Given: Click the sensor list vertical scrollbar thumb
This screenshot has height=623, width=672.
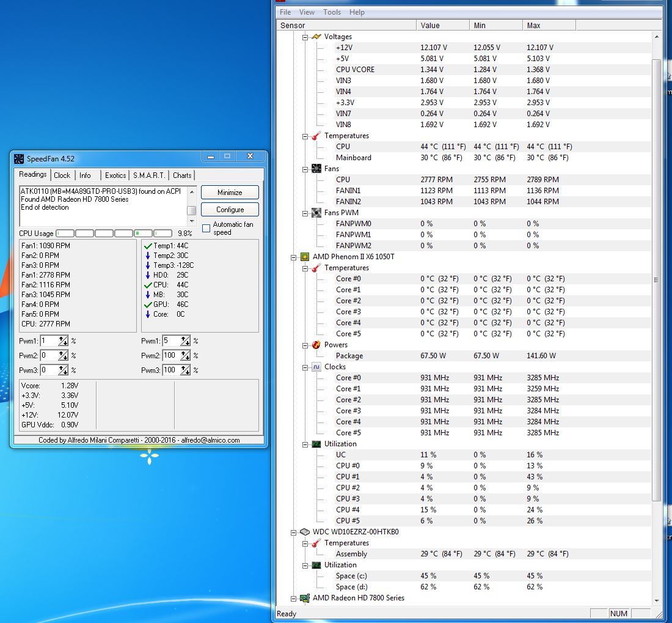Looking at the screenshot, I should coord(656,279).
